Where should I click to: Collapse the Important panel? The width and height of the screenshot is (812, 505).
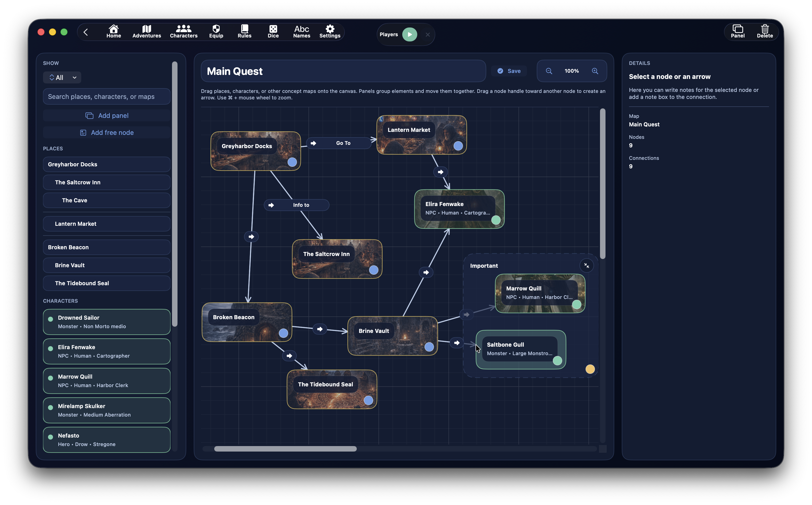(587, 265)
